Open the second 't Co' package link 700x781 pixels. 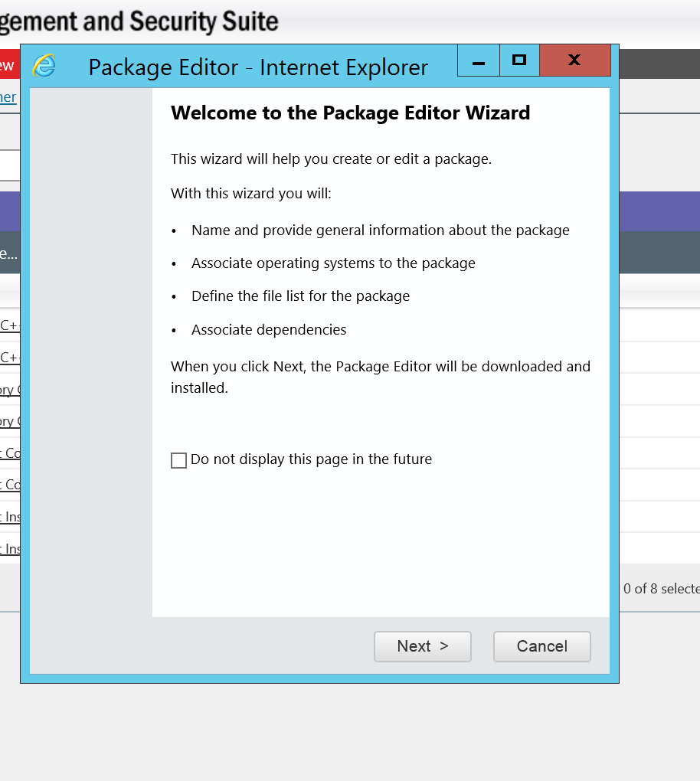click(10, 485)
